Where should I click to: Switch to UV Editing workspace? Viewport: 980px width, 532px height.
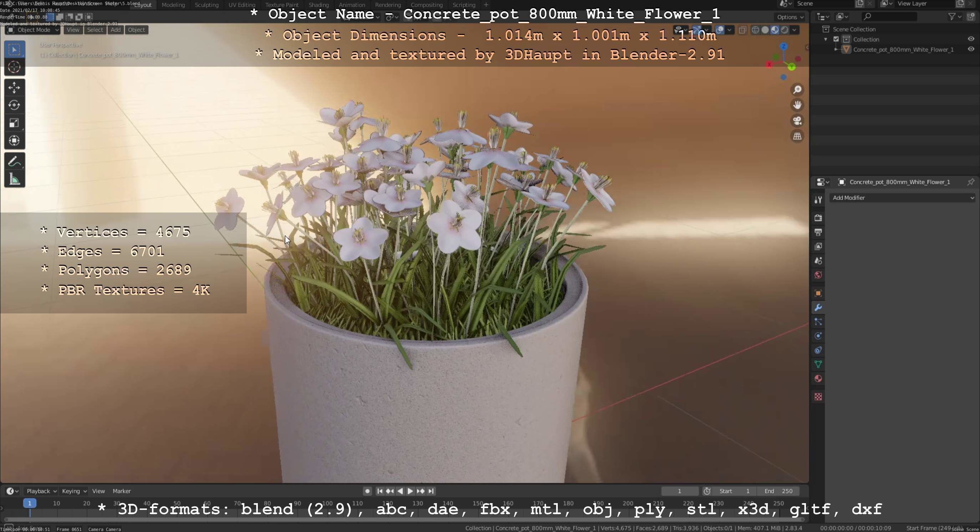pos(241,5)
